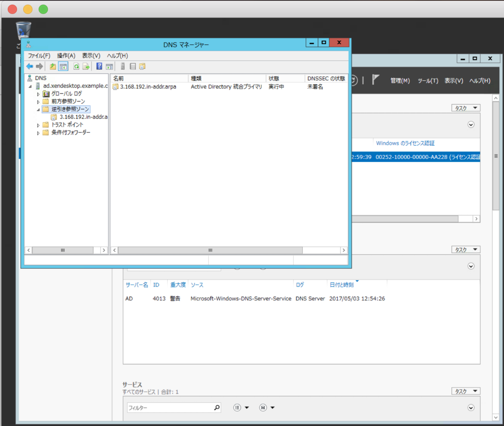Expand the 条件付フォワーダー node arrow
Screen dimensions: 504x426
click(38, 133)
